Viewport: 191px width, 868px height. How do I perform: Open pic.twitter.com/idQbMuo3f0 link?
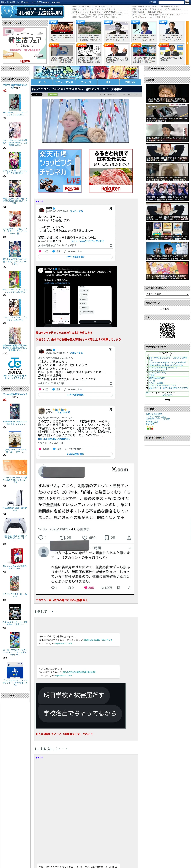click(79, 672)
